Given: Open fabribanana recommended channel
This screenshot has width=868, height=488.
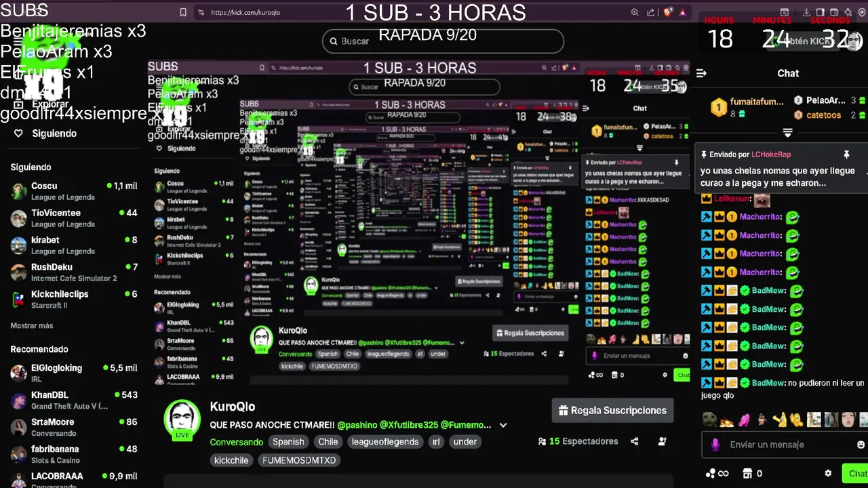Looking at the screenshot, I should click(x=73, y=455).
